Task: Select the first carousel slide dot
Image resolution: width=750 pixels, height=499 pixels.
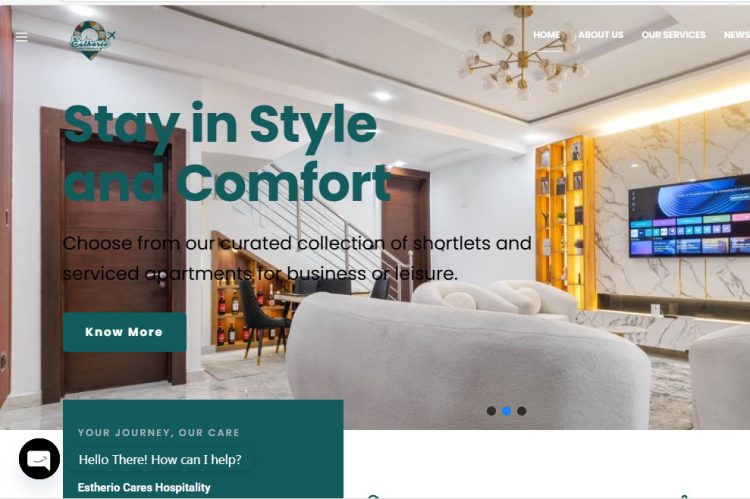Action: [x=491, y=411]
